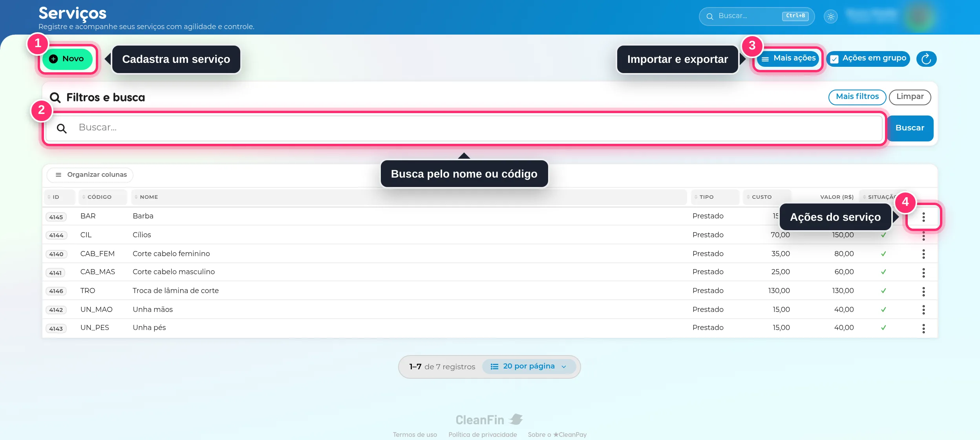The height and width of the screenshot is (440, 980).
Task: Open actions menu for Corte cabelo masculino
Action: tap(923, 273)
